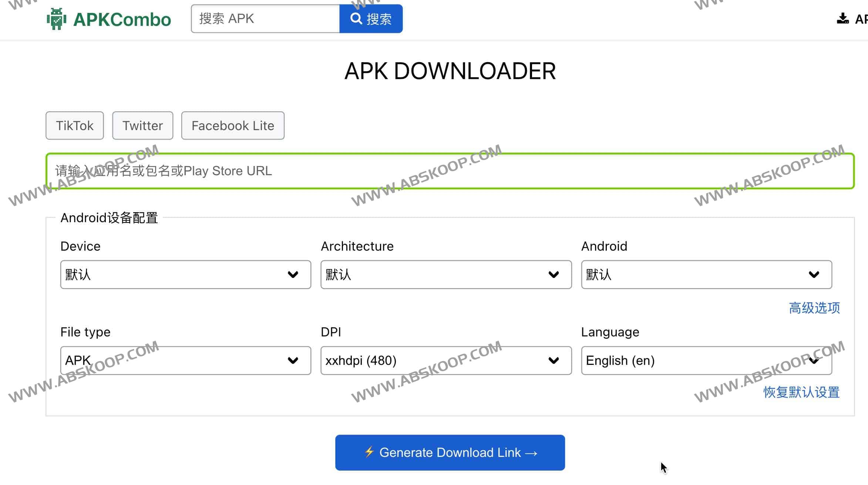Expand the Android version dropdown
This screenshot has width=868, height=485.
click(706, 274)
